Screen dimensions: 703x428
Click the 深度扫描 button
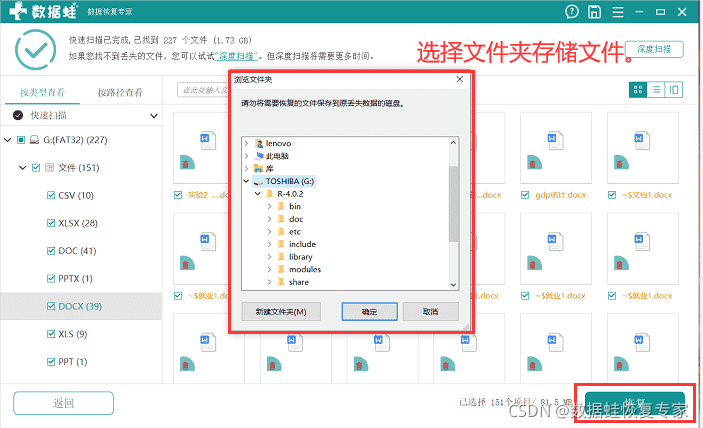point(654,49)
